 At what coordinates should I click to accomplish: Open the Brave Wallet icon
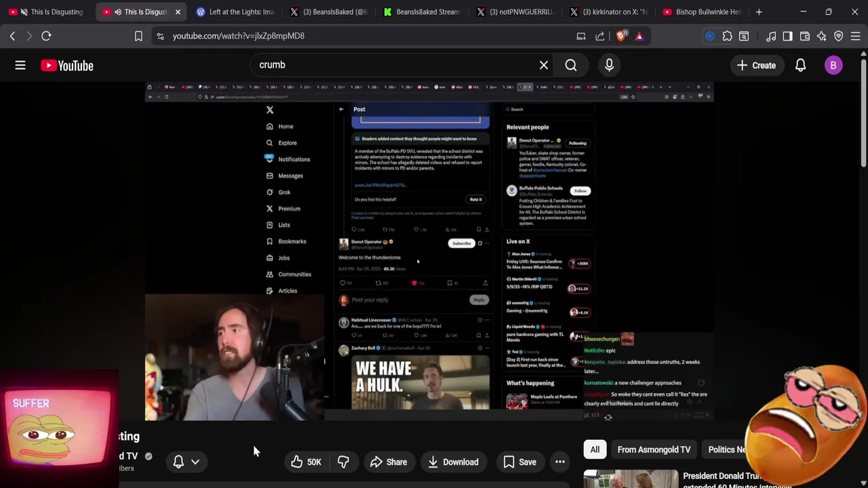click(805, 36)
